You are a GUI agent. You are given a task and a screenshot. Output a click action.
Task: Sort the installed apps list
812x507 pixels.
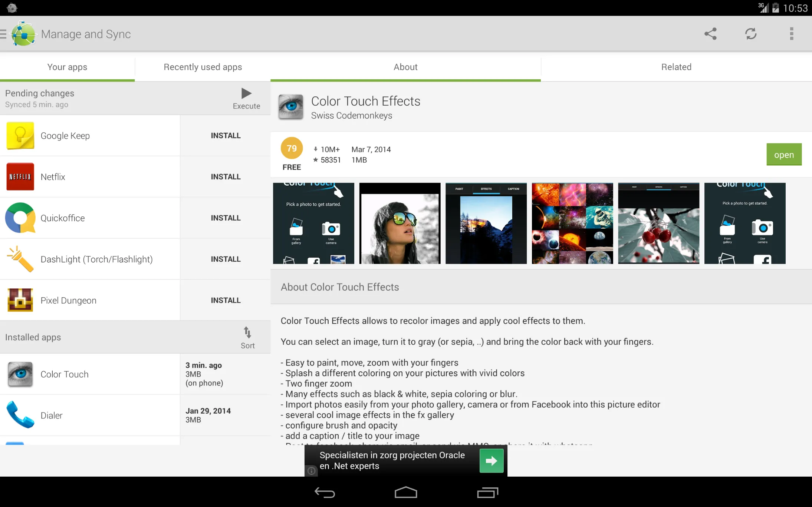point(247,337)
